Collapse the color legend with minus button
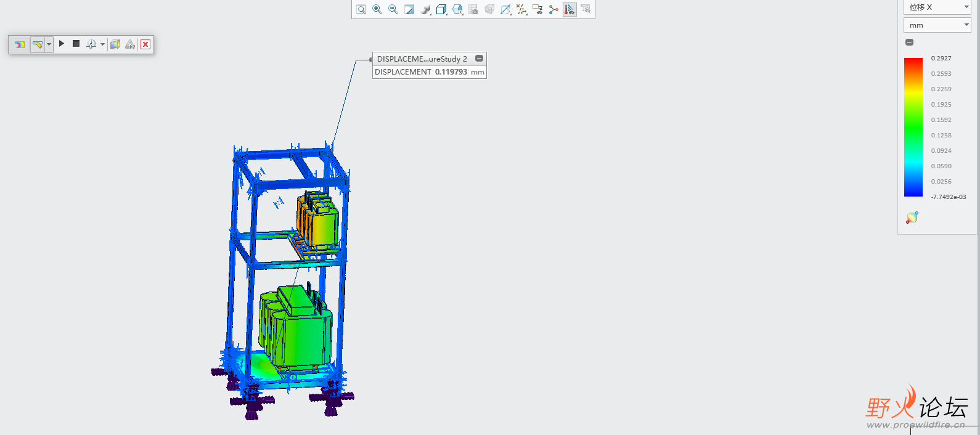 (x=909, y=43)
